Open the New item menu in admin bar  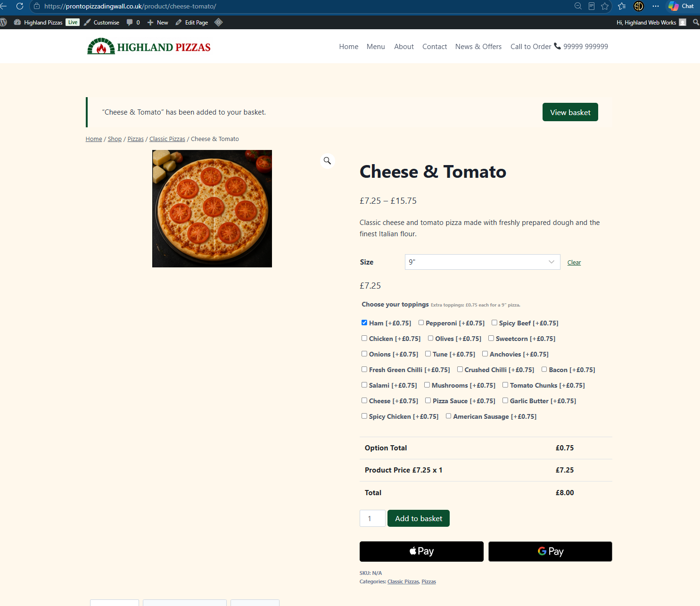158,22
